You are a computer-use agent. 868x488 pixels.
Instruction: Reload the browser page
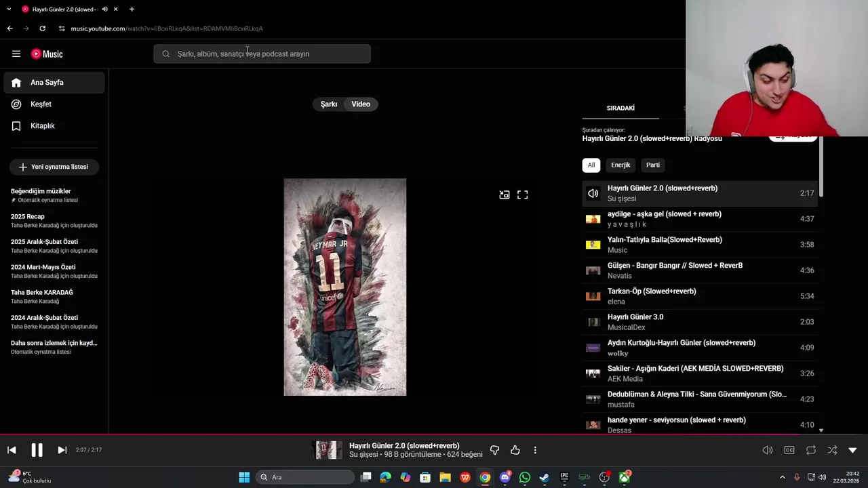tap(42, 28)
